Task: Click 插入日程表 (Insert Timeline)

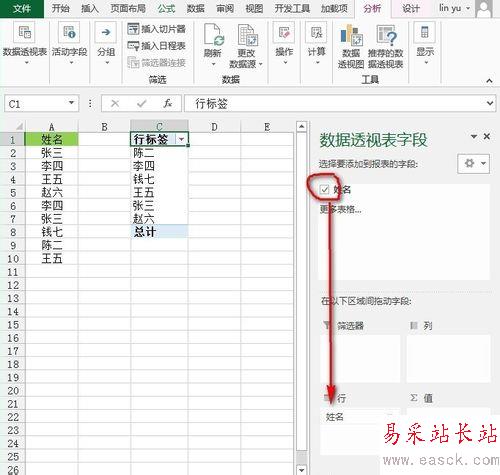Action: (x=156, y=46)
